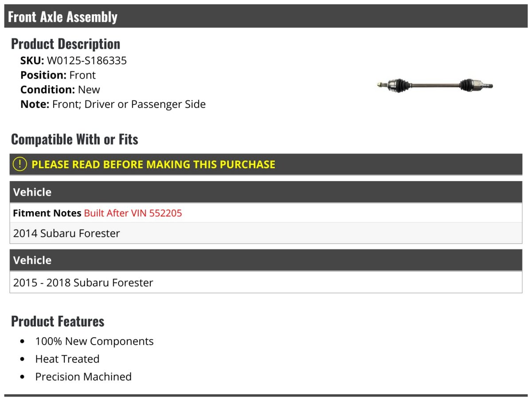Click the Compatible With or Fits heading
532x401 pixels.
tap(74, 139)
